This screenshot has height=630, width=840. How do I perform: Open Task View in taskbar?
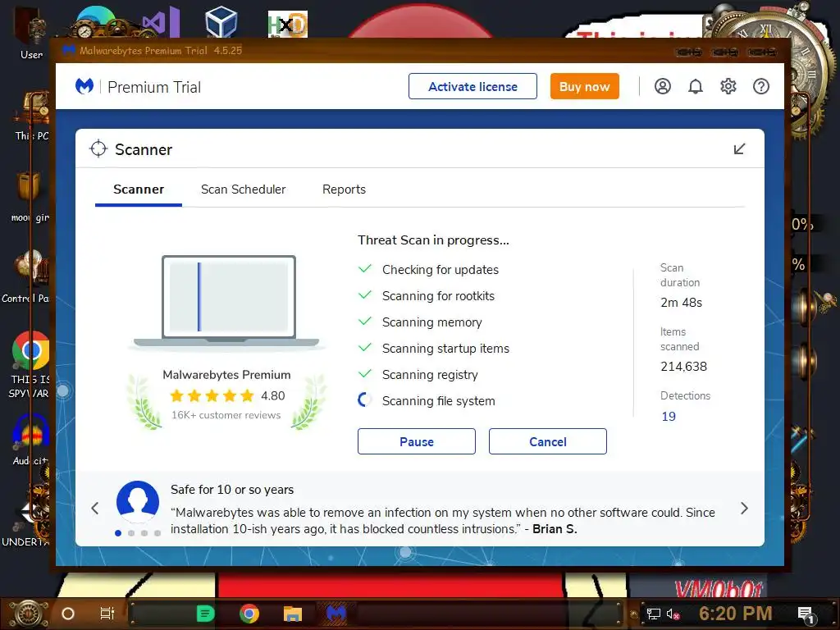107,614
